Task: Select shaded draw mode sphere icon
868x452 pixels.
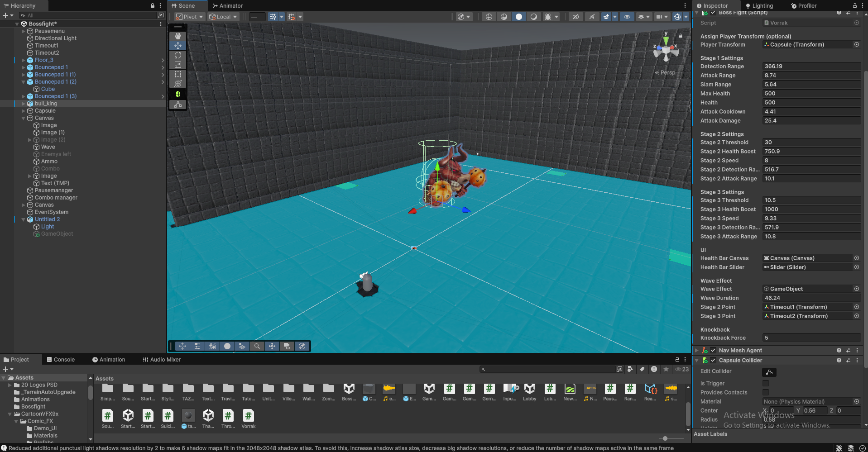Action: 519,17
